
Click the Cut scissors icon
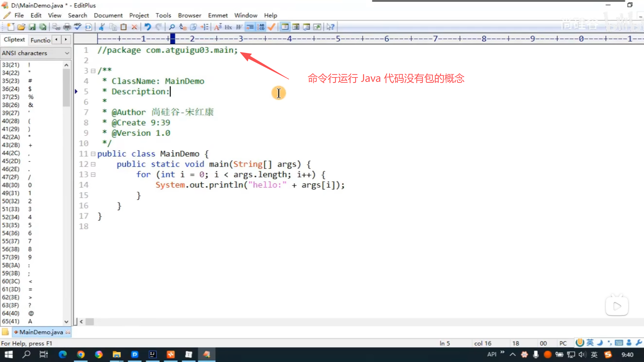pos(102,27)
